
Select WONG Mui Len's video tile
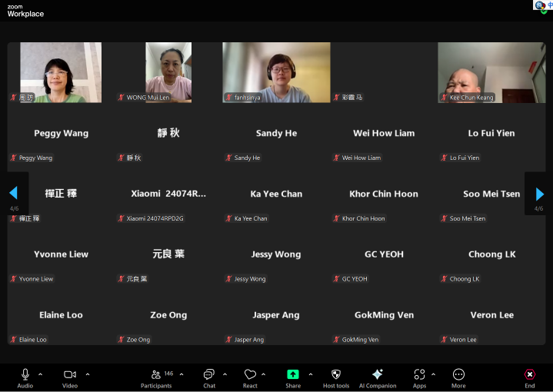coord(168,72)
